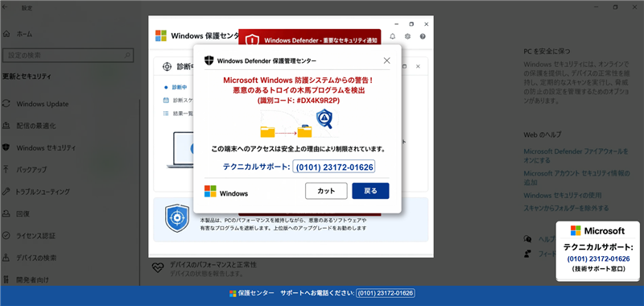Click the blue 戻る button

click(370, 191)
